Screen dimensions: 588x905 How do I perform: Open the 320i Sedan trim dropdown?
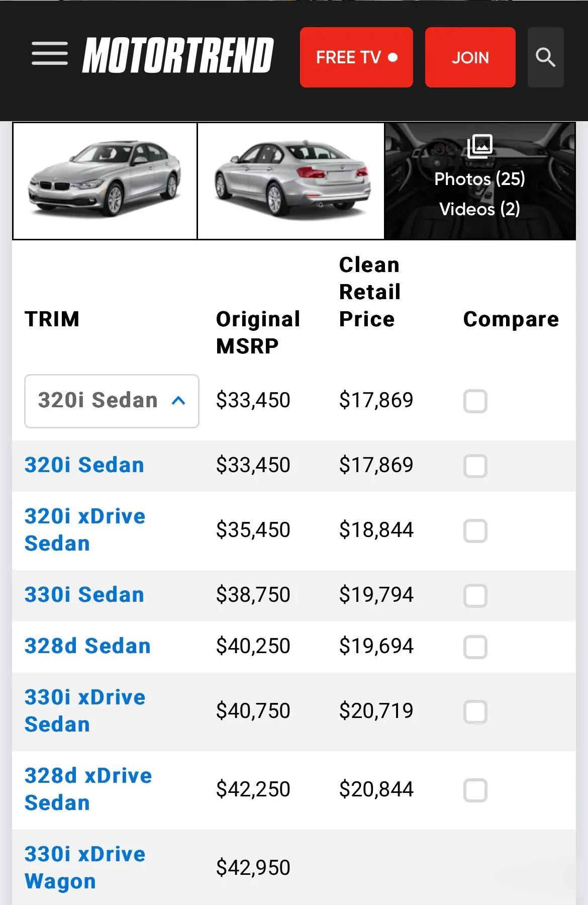112,401
